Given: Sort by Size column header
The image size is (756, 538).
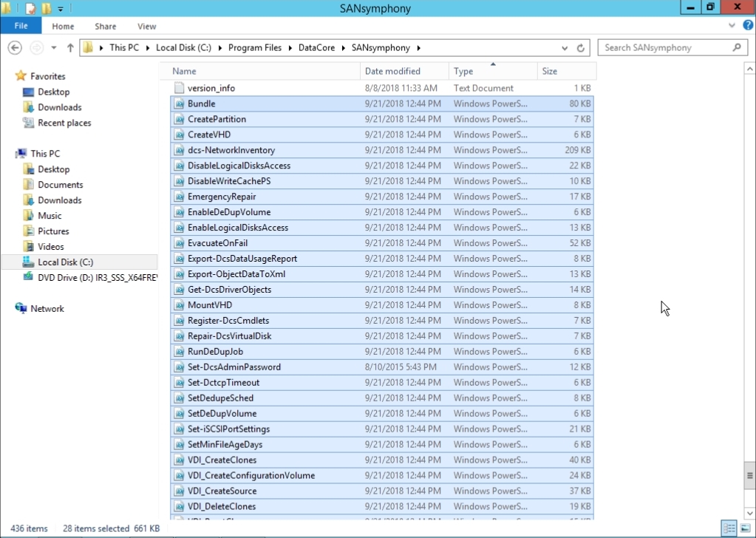Looking at the screenshot, I should pyautogui.click(x=567, y=71).
